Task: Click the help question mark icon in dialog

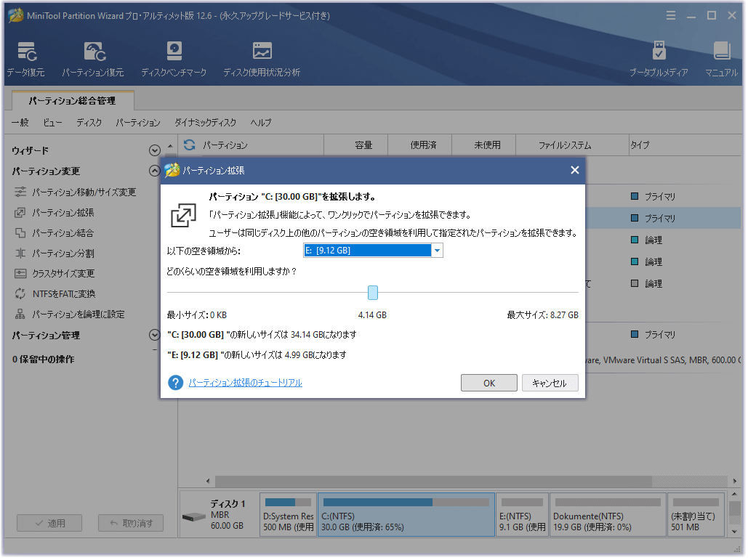Action: point(175,383)
